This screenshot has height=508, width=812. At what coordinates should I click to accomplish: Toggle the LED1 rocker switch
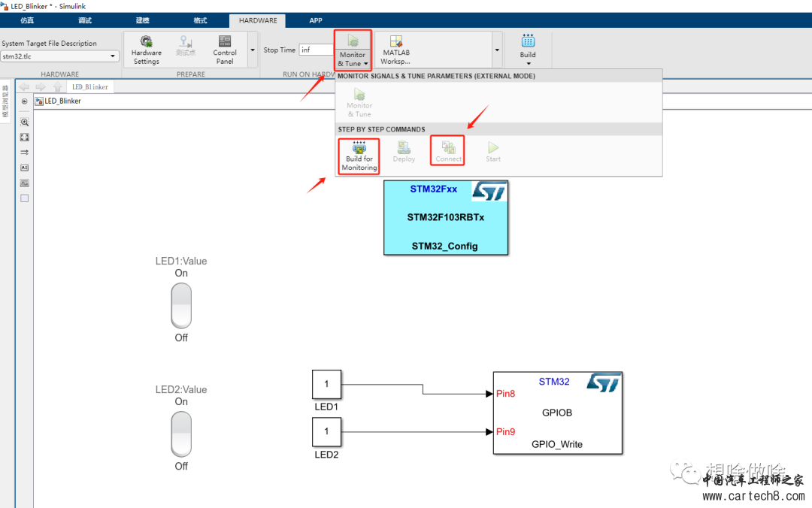tap(181, 306)
